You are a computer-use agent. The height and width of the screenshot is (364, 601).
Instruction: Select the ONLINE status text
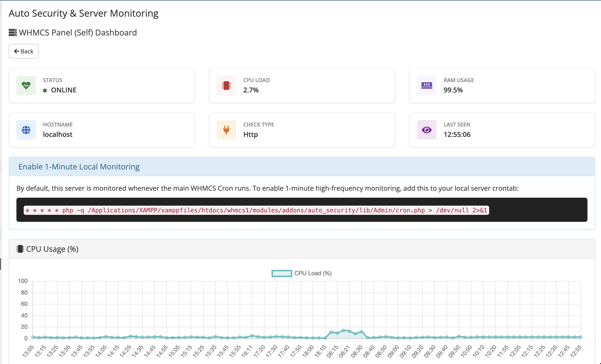64,90
